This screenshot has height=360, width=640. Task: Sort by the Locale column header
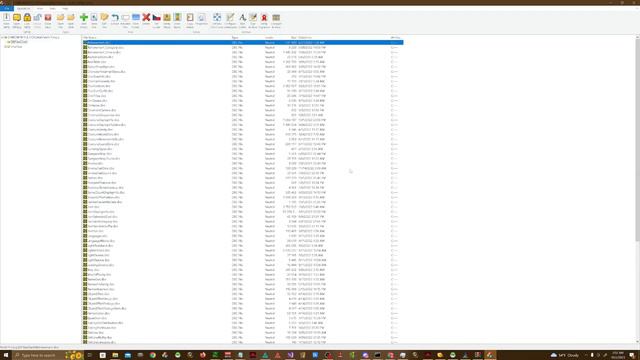pos(269,38)
